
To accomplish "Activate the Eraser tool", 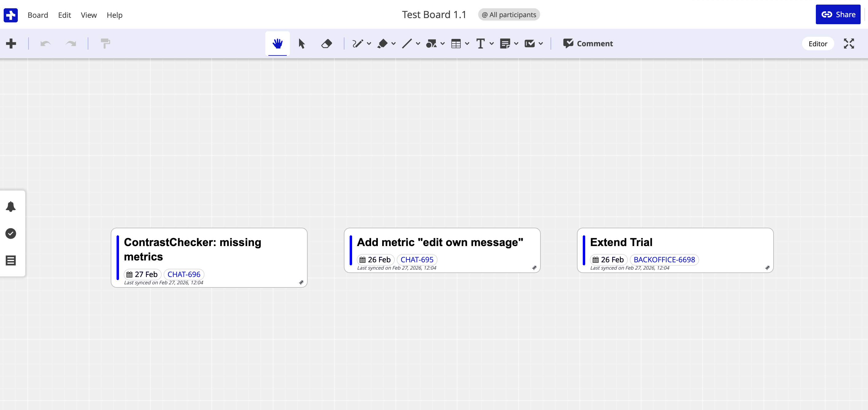I will (x=326, y=44).
